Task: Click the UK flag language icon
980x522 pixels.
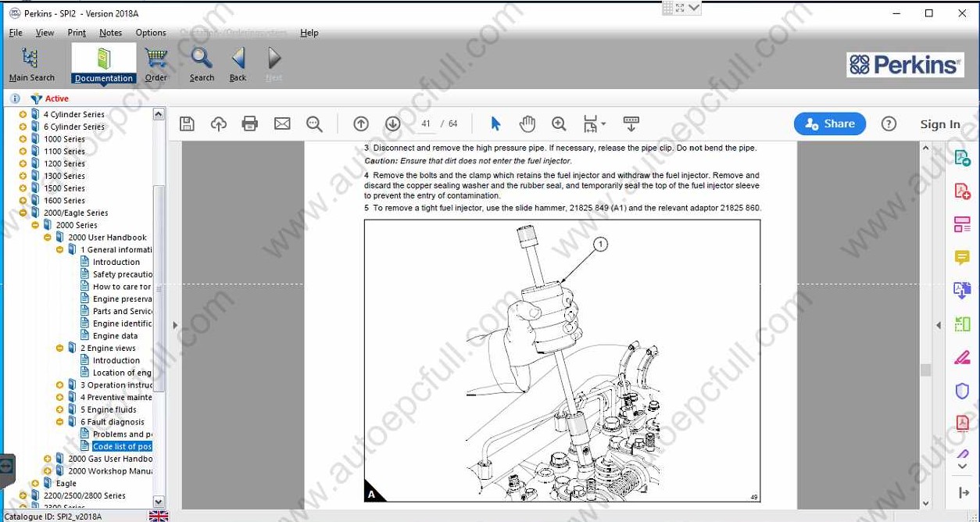Action: 159,516
